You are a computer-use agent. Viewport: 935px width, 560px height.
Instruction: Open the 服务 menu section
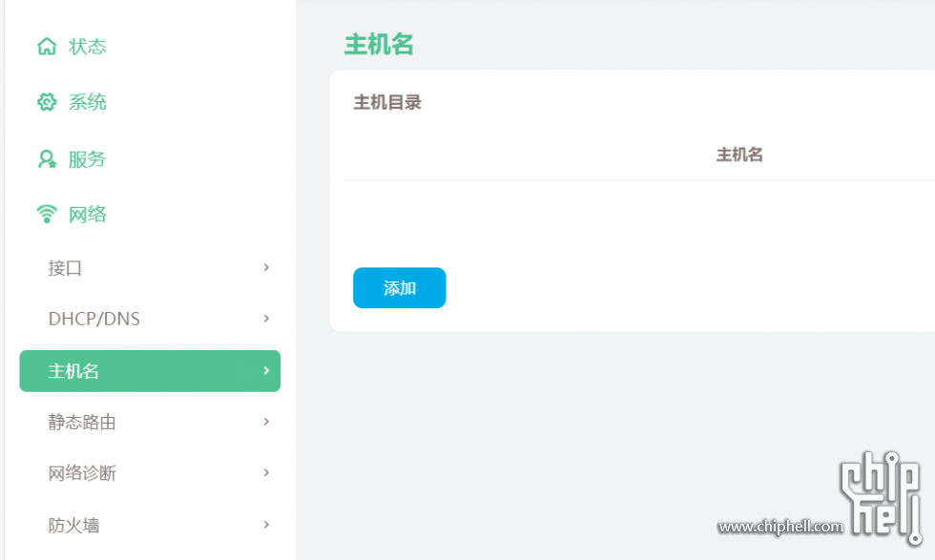pos(87,159)
